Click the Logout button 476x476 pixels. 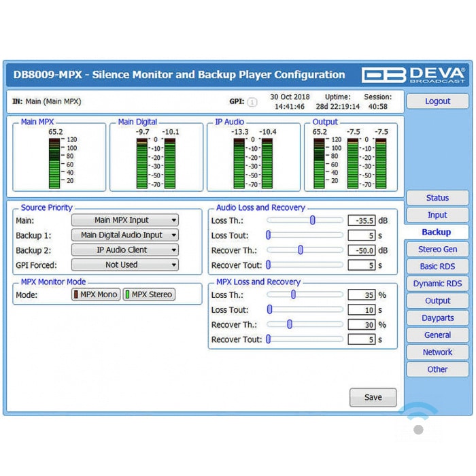(x=437, y=101)
